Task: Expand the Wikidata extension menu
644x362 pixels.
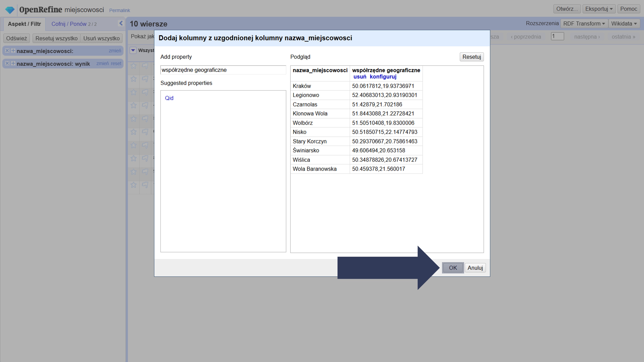Action: pos(624,24)
